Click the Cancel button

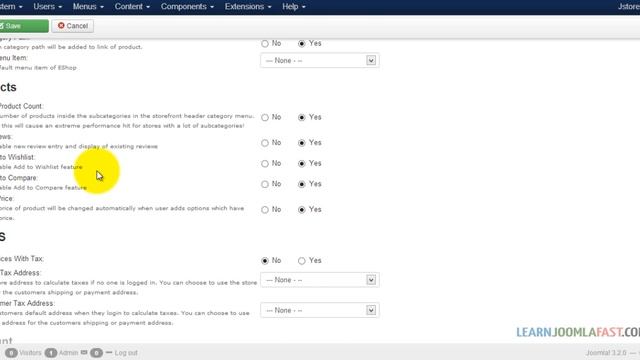(73, 26)
